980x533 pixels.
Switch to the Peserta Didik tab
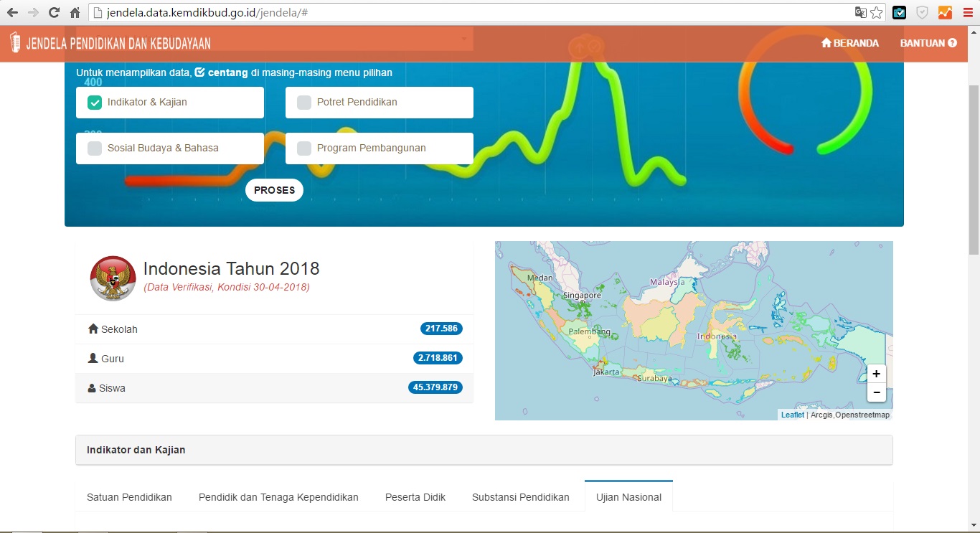pyautogui.click(x=415, y=496)
